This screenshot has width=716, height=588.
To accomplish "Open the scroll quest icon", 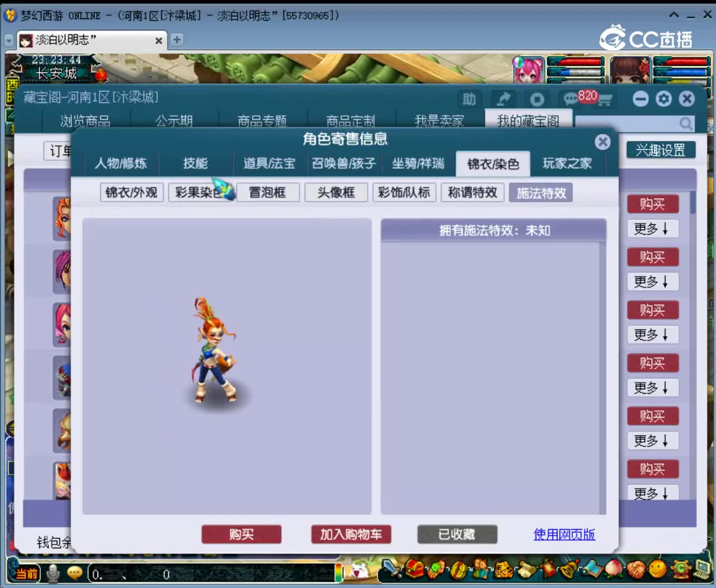I will [526, 570].
